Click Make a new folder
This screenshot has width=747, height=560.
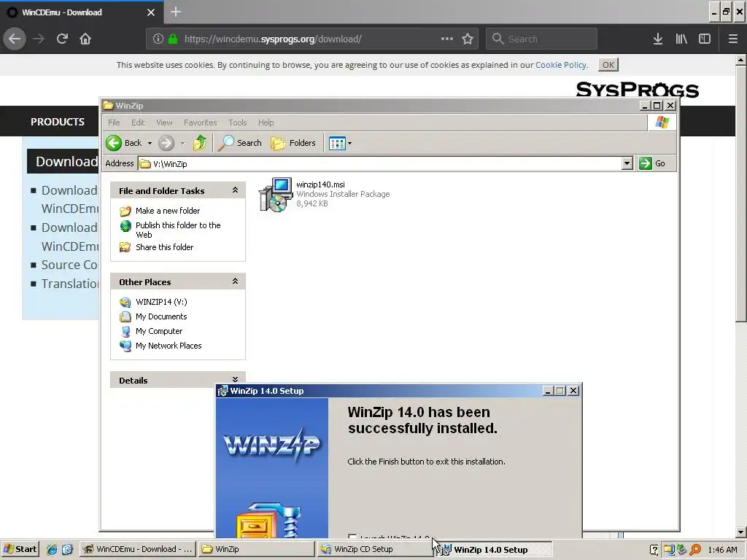pos(168,211)
